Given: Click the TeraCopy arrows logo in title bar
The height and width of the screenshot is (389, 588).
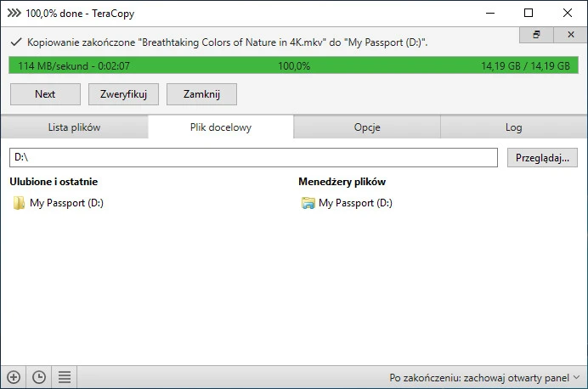Looking at the screenshot, I should tap(14, 13).
